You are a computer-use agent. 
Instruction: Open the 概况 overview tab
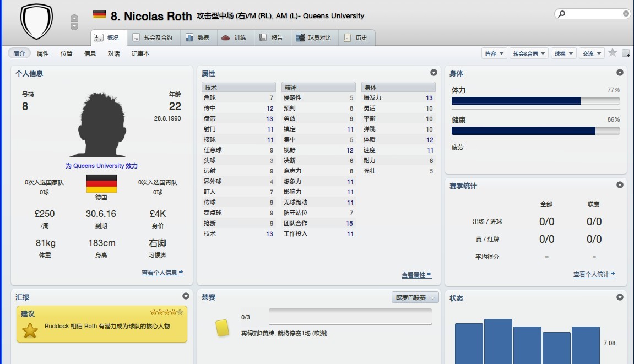[x=109, y=37]
